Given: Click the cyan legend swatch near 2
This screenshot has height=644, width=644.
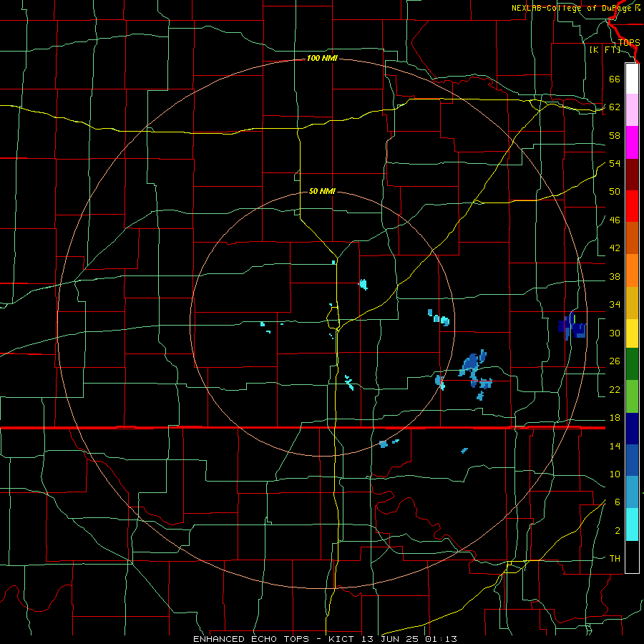Looking at the screenshot, I should 632,525.
